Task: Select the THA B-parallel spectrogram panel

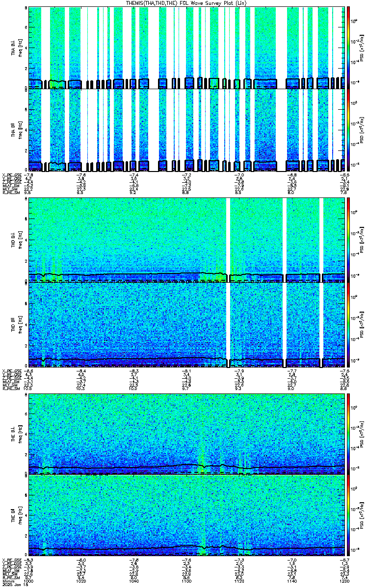Action: pos(186,130)
